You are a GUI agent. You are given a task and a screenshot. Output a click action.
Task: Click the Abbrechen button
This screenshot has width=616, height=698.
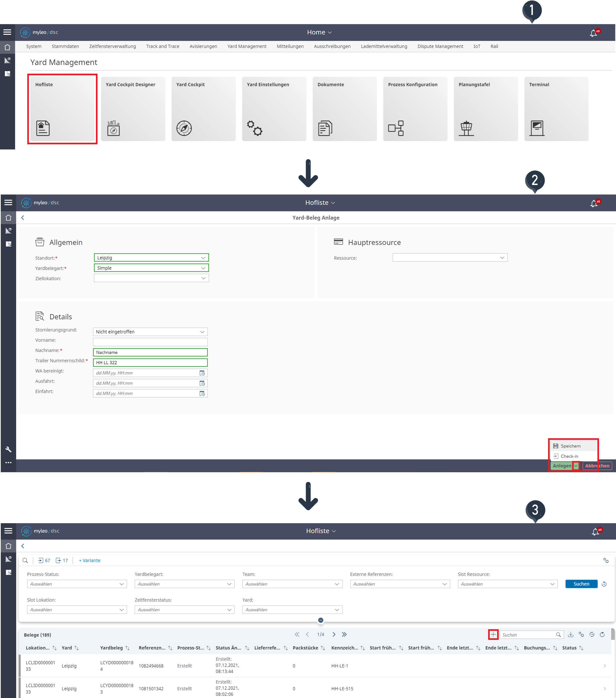(597, 466)
